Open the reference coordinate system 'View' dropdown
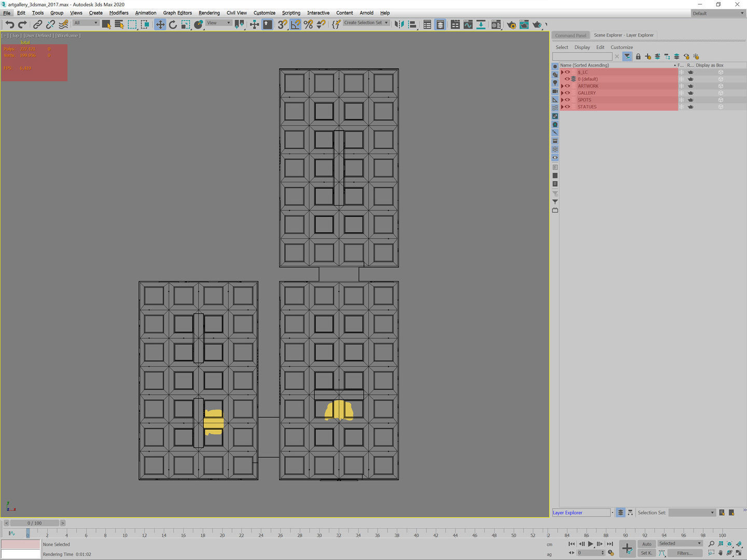This screenshot has width=747, height=560. (x=218, y=23)
